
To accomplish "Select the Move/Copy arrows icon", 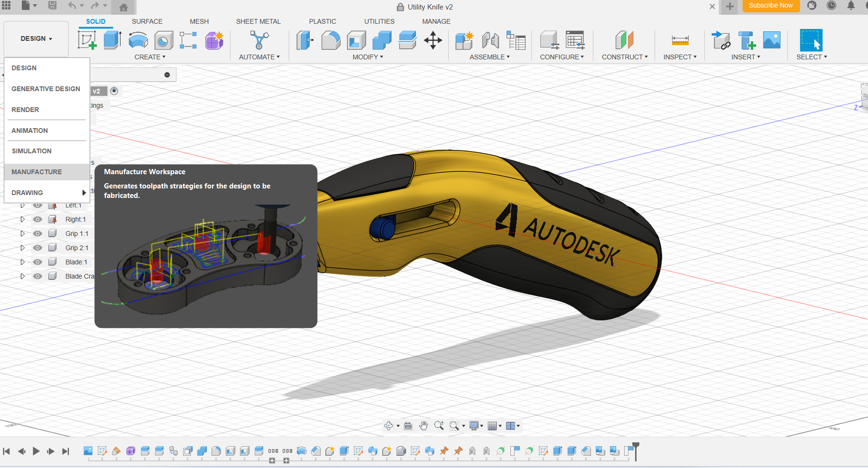I will coord(433,40).
